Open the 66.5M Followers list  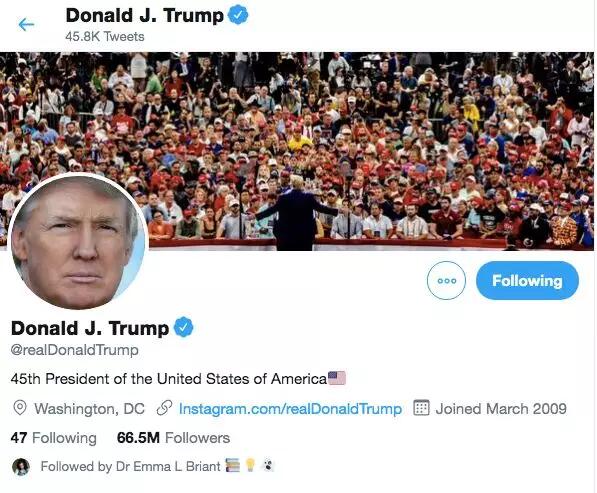173,437
